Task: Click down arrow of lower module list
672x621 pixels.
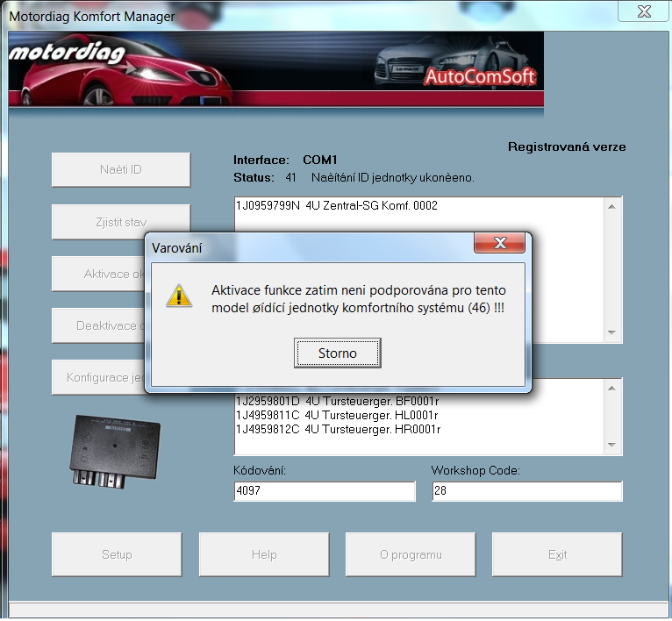Action: (x=613, y=446)
